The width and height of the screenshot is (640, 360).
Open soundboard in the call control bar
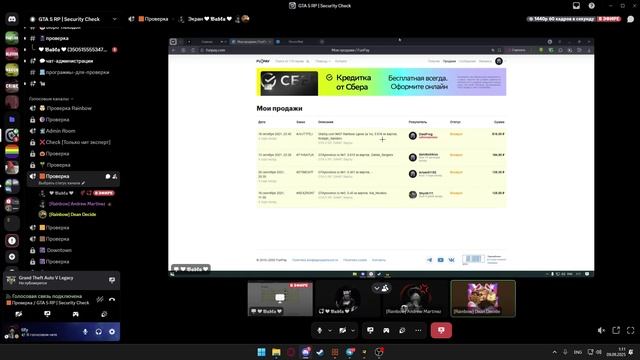click(x=402, y=330)
